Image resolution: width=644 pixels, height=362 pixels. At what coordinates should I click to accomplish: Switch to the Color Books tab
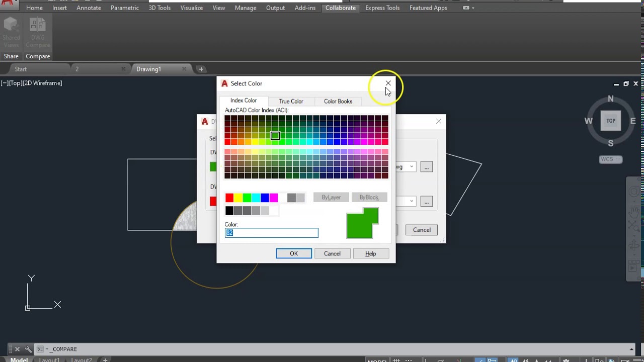tap(338, 101)
